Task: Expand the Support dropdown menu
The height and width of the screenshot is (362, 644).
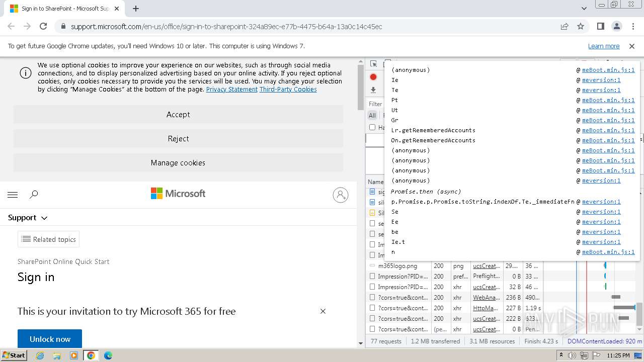Action: (28, 218)
